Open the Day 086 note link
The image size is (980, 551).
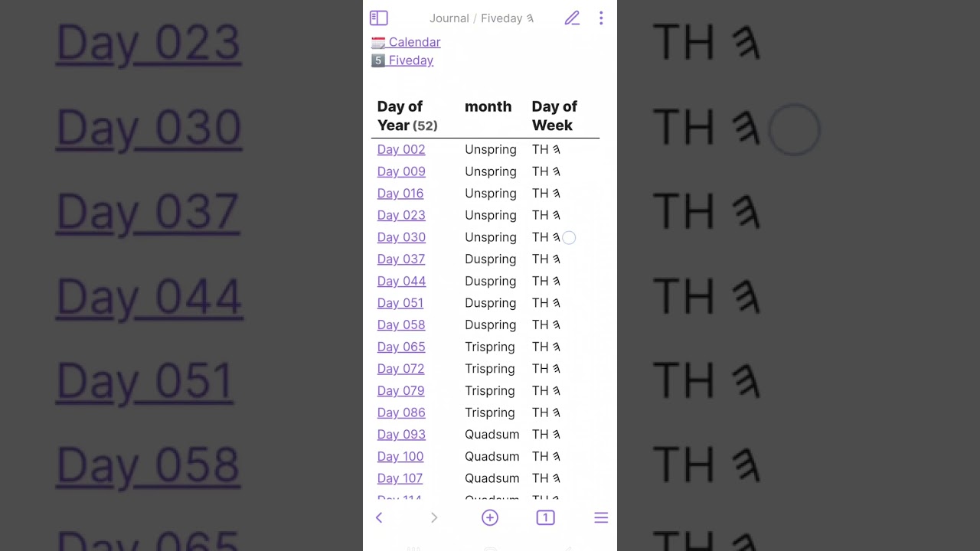pyautogui.click(x=400, y=412)
